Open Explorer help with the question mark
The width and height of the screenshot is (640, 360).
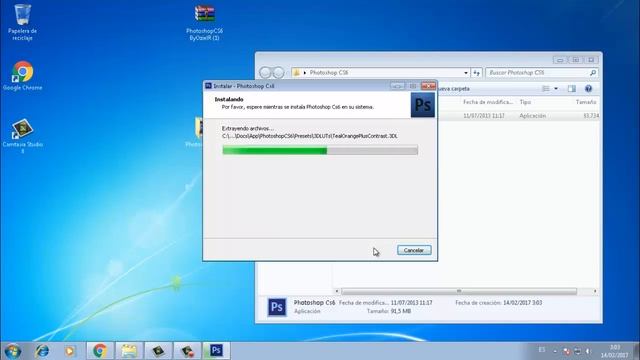click(588, 89)
